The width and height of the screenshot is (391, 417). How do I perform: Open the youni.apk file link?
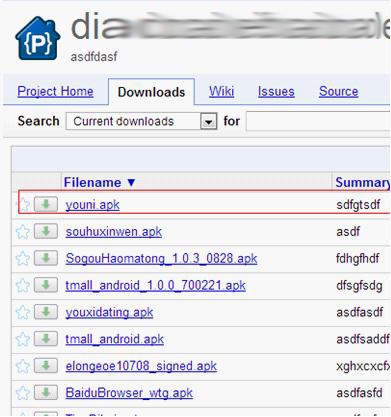coord(93,205)
